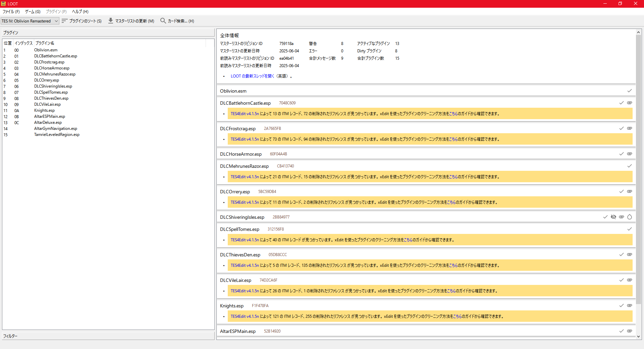Click the cards pane scroll down arrow
The height and width of the screenshot is (349, 644).
coord(638,337)
